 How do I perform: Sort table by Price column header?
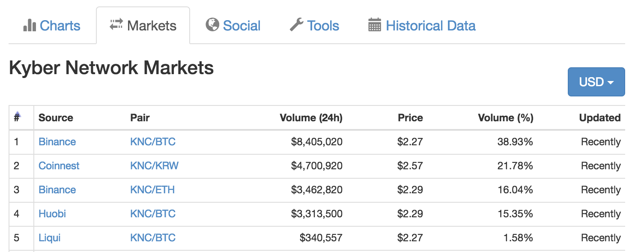tap(410, 118)
